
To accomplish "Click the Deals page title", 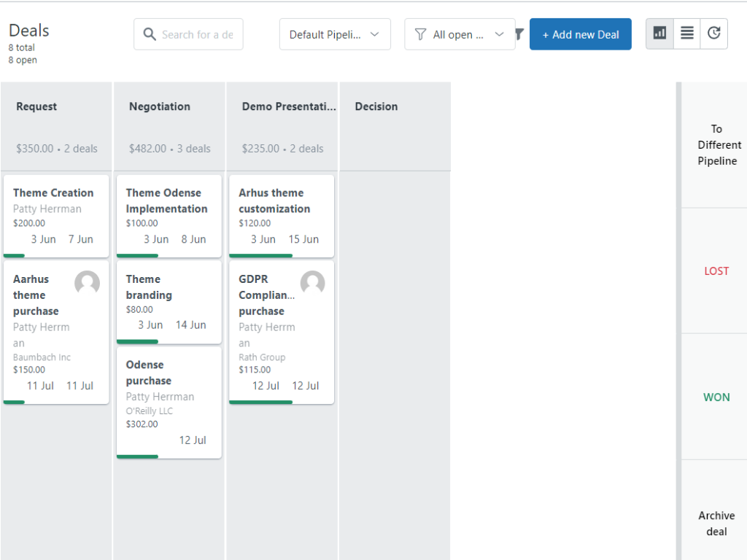I will pyautogui.click(x=29, y=31).
